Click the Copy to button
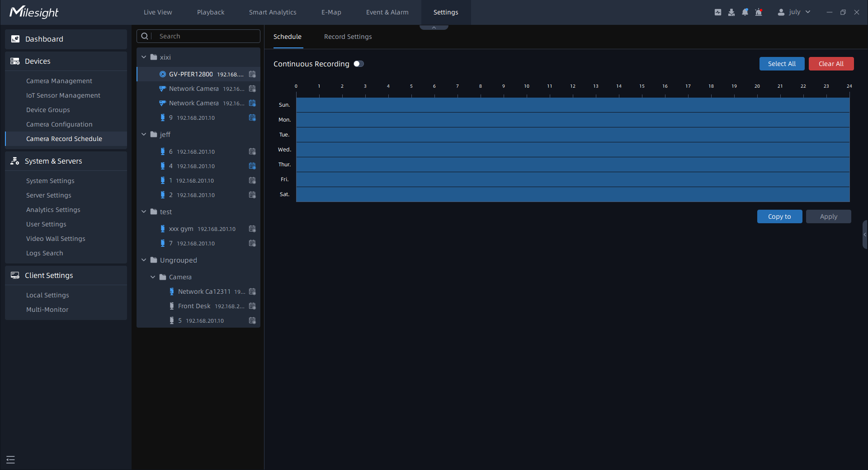The image size is (868, 470). pyautogui.click(x=779, y=216)
